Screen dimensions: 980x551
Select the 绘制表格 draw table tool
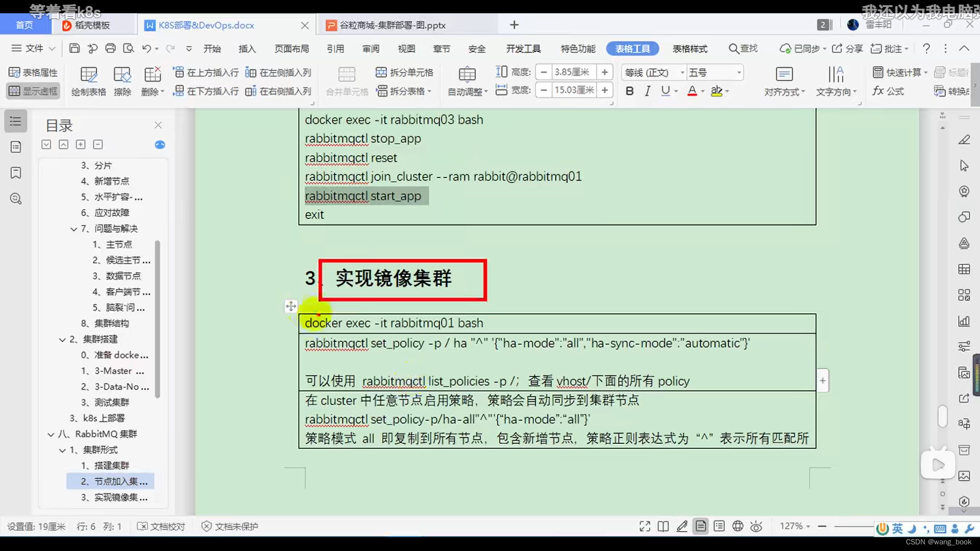[x=89, y=82]
